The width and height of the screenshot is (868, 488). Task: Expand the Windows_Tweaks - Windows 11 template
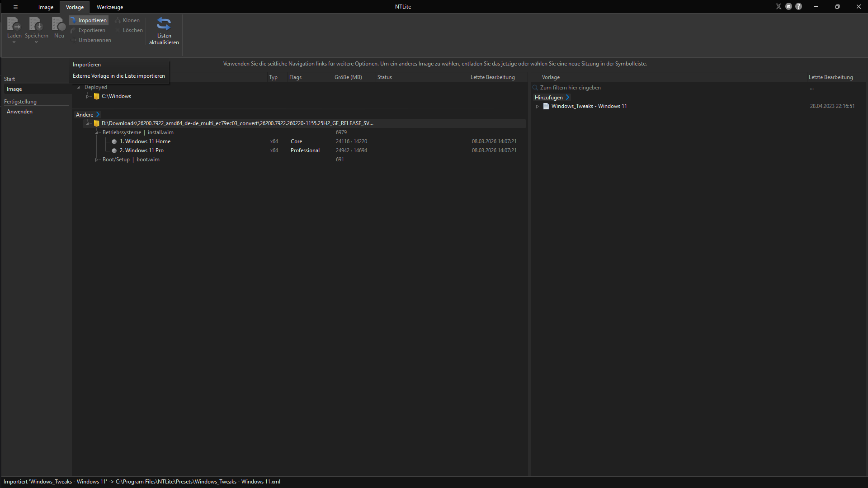tap(538, 106)
